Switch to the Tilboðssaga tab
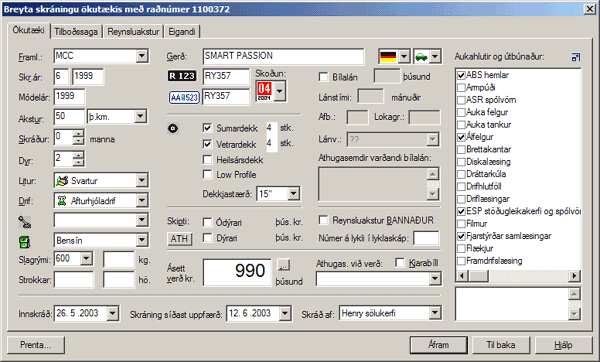 click(76, 32)
